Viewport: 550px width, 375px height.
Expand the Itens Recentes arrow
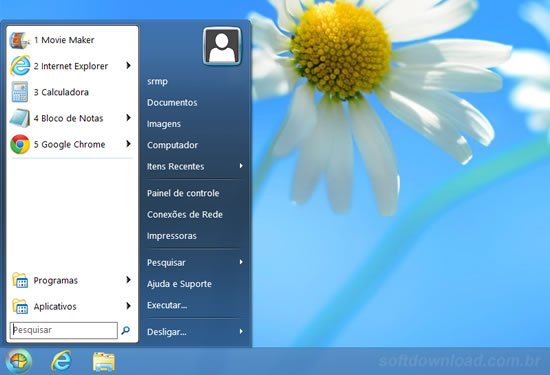241,166
